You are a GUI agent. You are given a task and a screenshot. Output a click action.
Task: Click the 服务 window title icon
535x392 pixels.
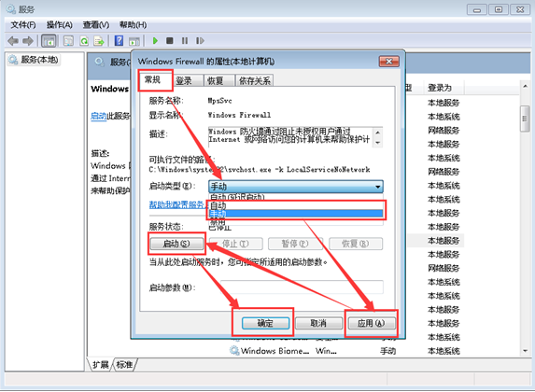pos(11,9)
